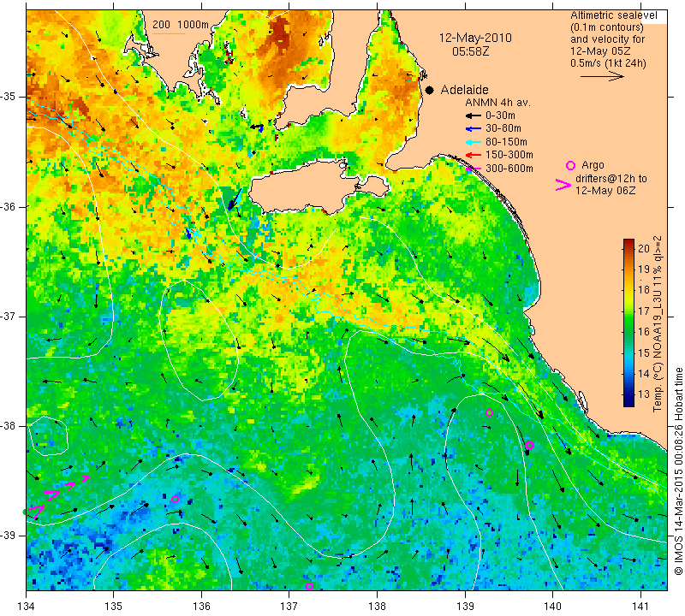The image size is (685, 616).
Task: Click the magenta Argo circle legend symbol
Action: (x=570, y=165)
